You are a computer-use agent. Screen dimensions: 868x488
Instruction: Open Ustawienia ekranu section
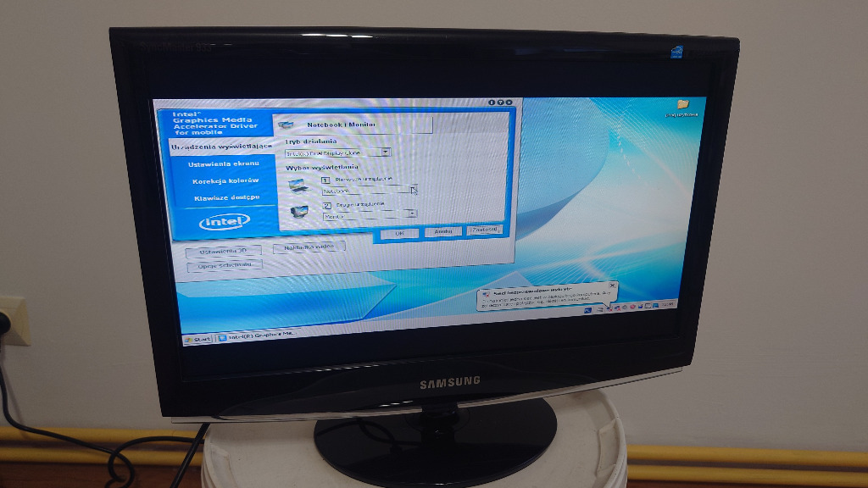pyautogui.click(x=224, y=164)
